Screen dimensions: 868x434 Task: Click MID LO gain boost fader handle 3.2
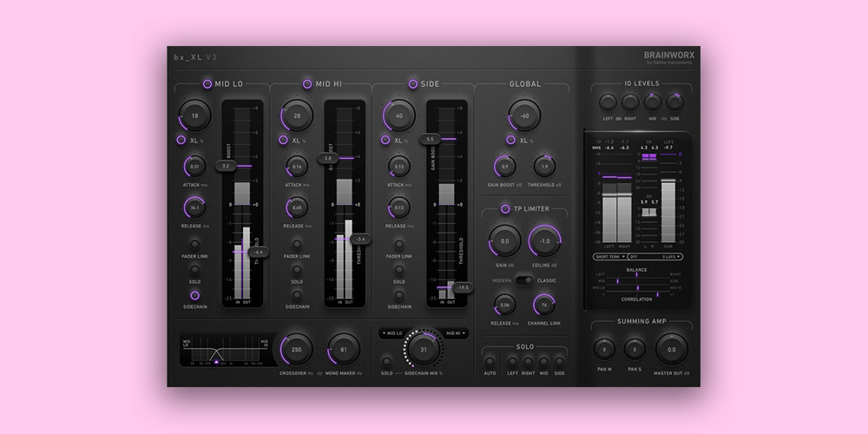226,166
